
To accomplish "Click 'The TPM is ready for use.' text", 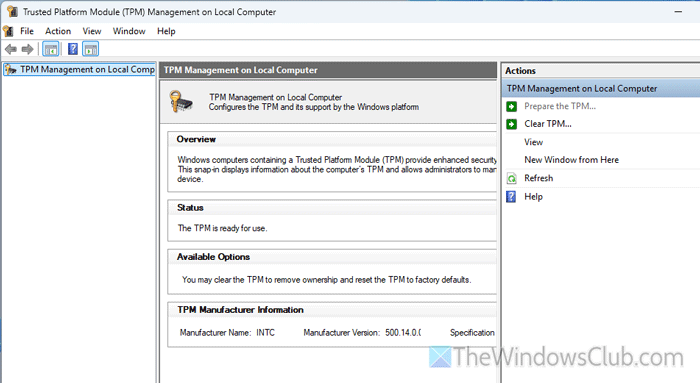I will [222, 228].
